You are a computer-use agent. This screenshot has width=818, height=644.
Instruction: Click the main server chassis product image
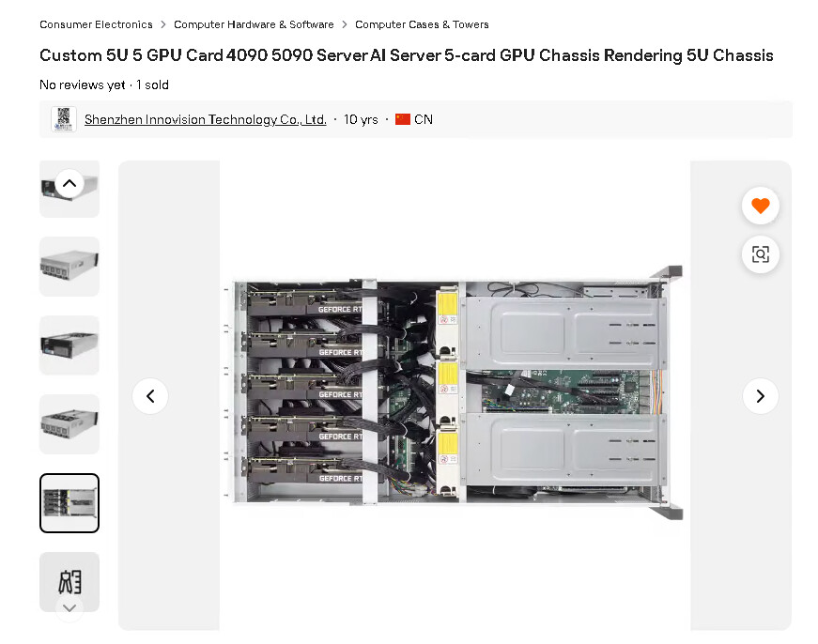click(455, 394)
